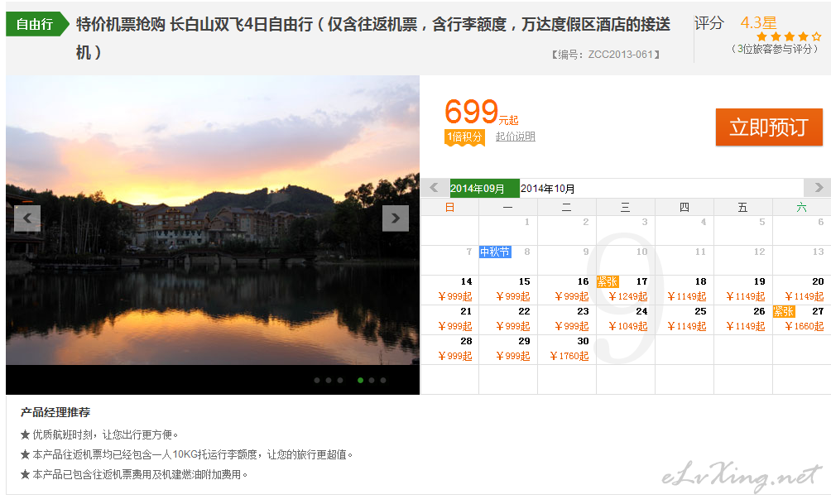
Task: Click the lake sunset hotel photo
Action: tap(213, 220)
